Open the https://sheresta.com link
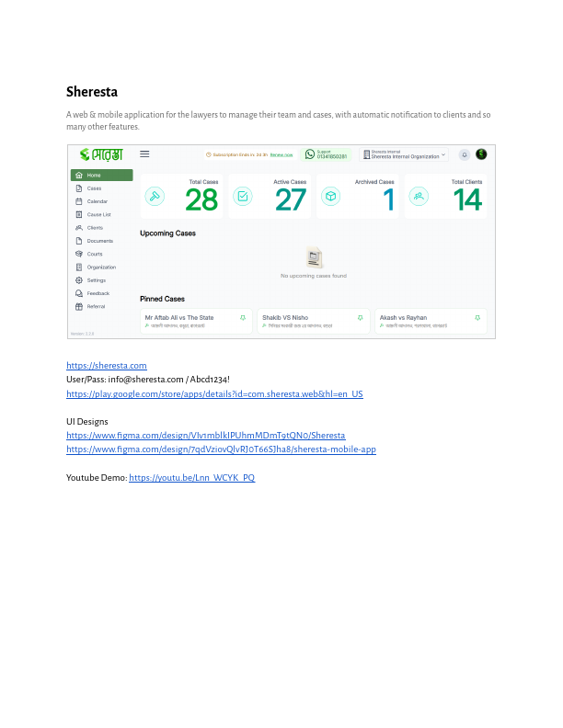The width and height of the screenshot is (563, 728). (107, 366)
